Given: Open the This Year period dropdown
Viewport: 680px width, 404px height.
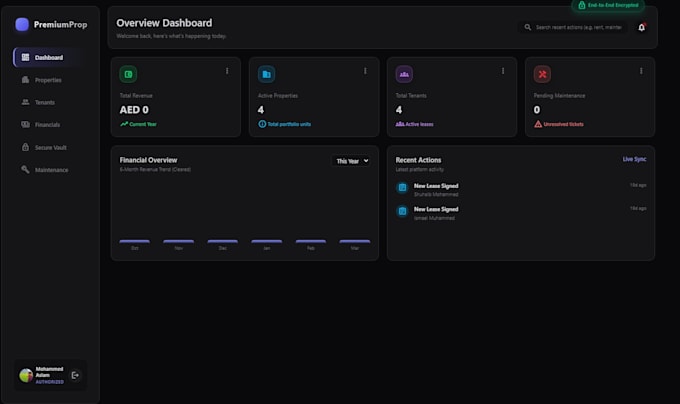Looking at the screenshot, I should 351,161.
